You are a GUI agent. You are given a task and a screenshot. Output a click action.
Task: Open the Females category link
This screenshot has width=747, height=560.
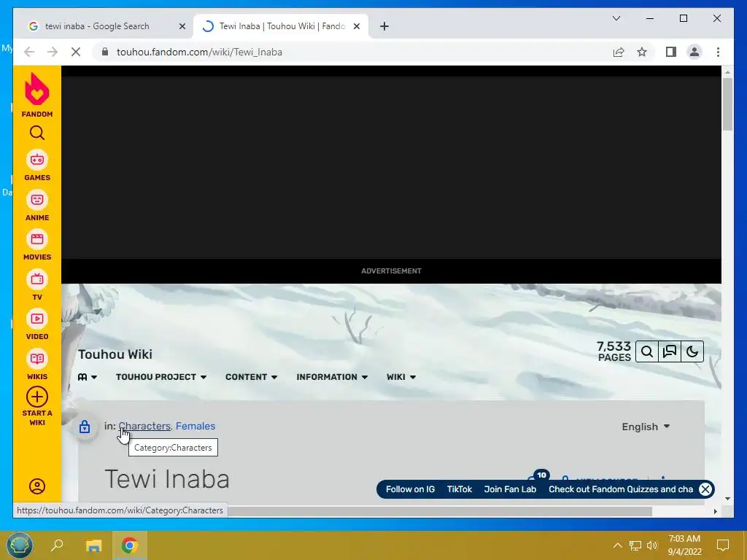pyautogui.click(x=196, y=426)
